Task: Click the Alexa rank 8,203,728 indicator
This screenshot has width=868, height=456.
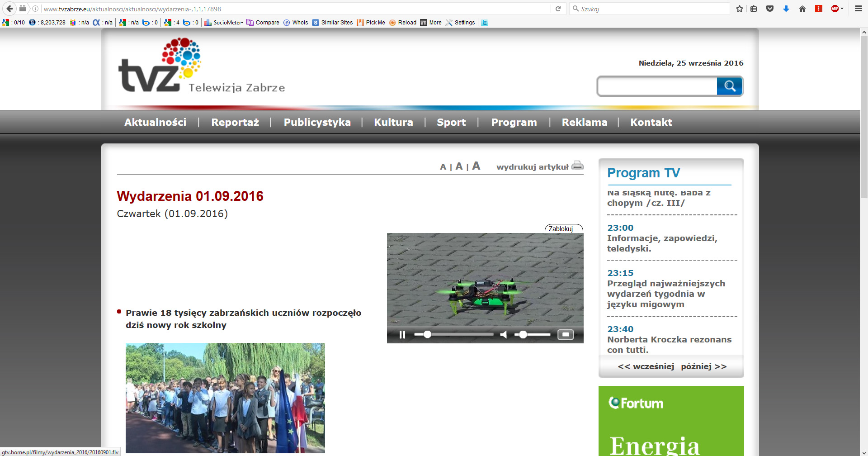Action: coord(47,22)
